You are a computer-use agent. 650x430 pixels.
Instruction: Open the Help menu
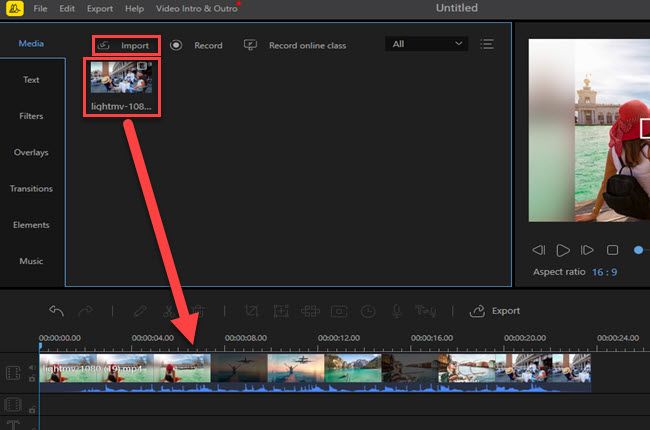coord(134,8)
